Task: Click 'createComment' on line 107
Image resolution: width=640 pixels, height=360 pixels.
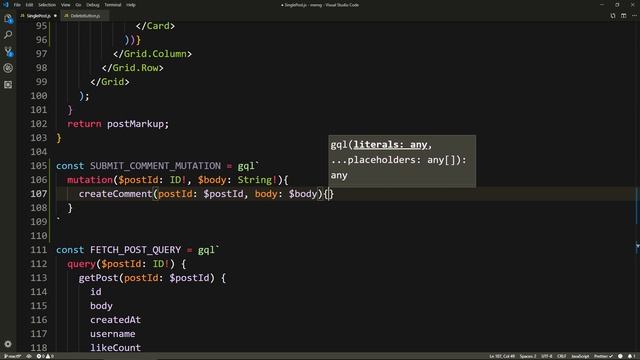Action: [116, 194]
